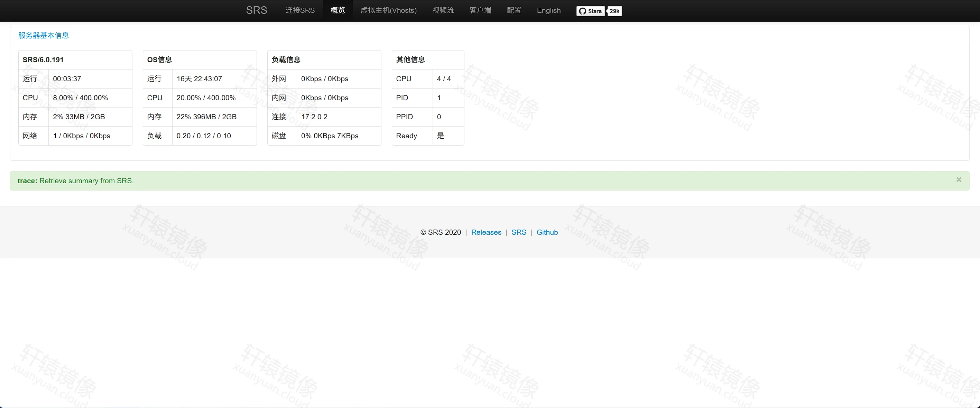Open the 连接SRS nav tab
Image resolution: width=980 pixels, height=408 pixels.
click(300, 10)
